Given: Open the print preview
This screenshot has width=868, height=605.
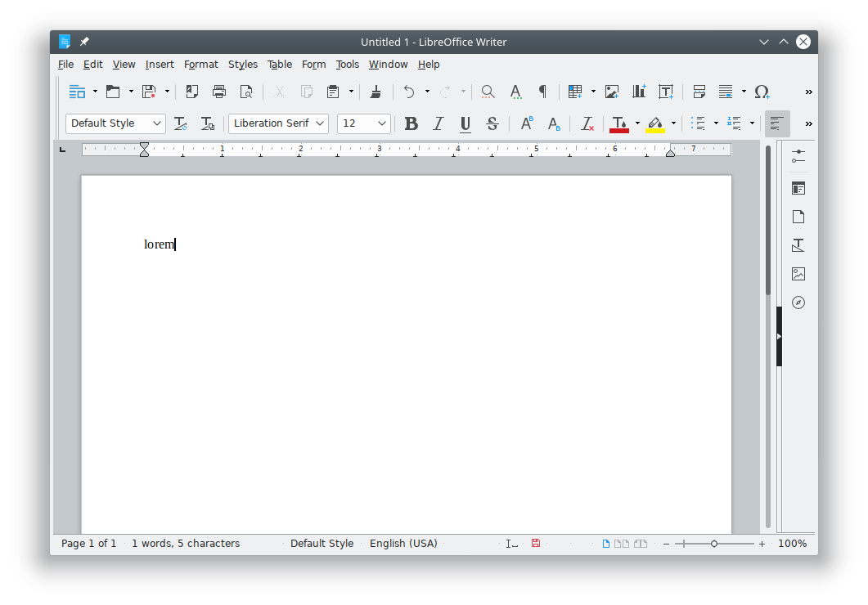Looking at the screenshot, I should (x=246, y=92).
